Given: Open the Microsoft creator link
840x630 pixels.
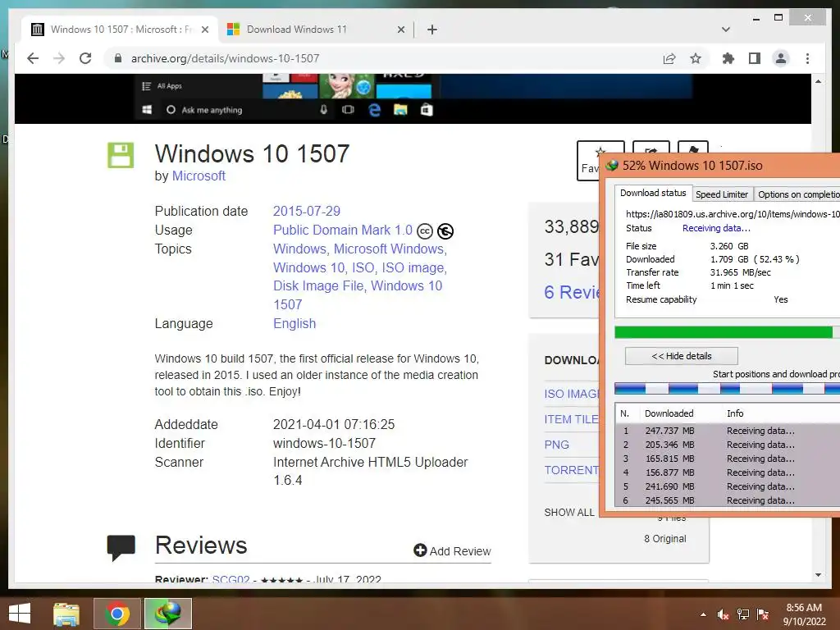Looking at the screenshot, I should coord(199,176).
